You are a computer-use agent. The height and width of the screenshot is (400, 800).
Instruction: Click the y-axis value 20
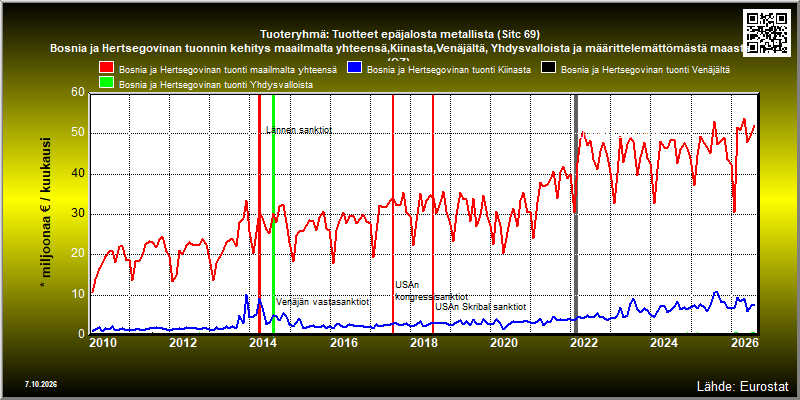[x=77, y=255]
